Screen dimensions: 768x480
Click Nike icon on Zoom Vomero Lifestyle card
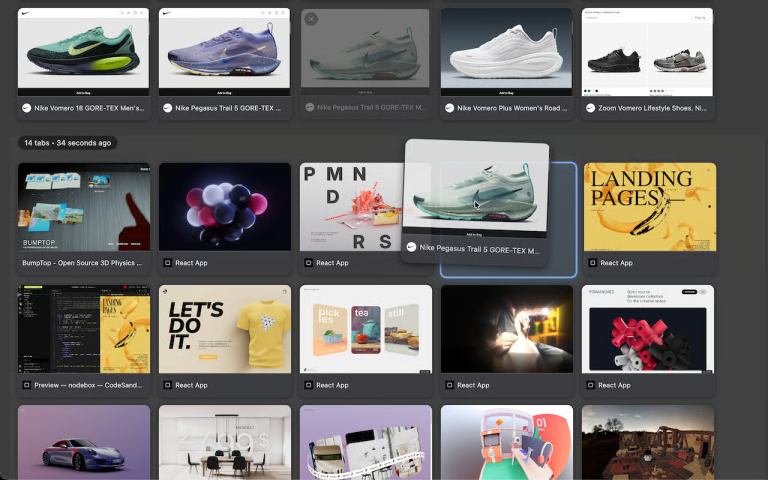coord(591,108)
